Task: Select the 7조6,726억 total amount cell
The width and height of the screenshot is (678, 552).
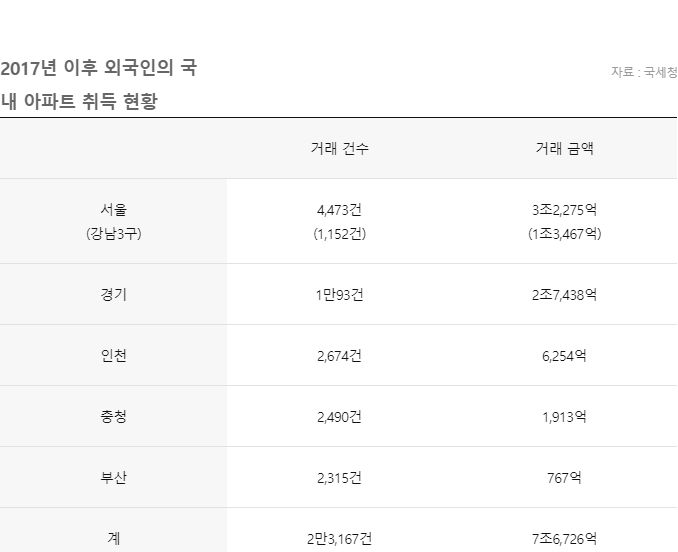Action: click(x=565, y=538)
